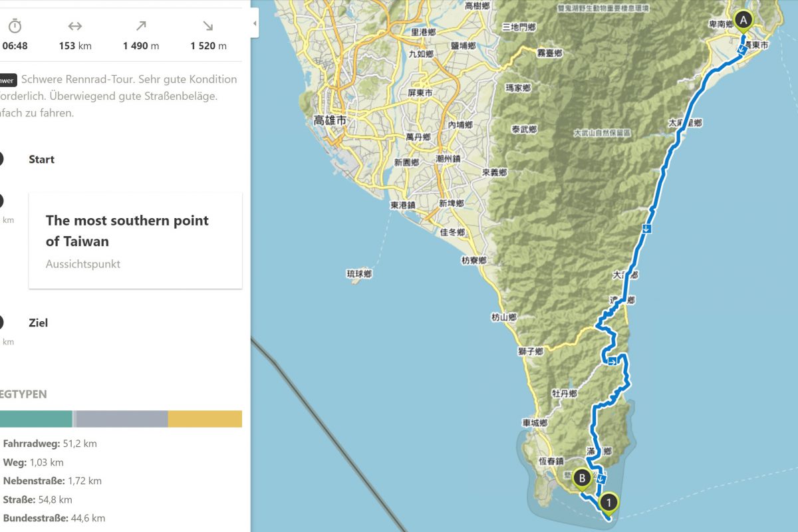Click waypoint marker 1 at southern tip
Screen dimensions: 798x532
[x=608, y=503]
